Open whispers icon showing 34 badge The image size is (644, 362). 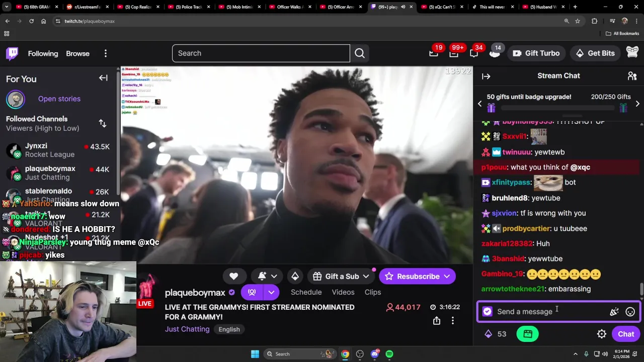[x=474, y=53]
